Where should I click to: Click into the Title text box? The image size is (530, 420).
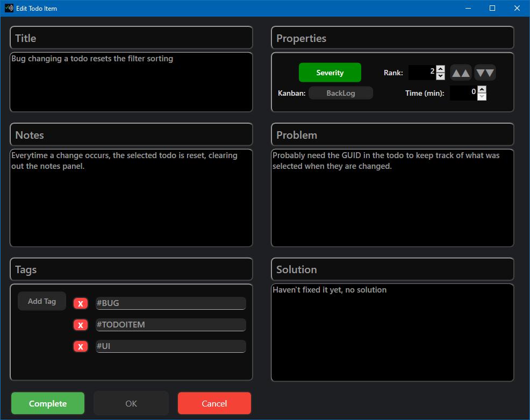131,82
